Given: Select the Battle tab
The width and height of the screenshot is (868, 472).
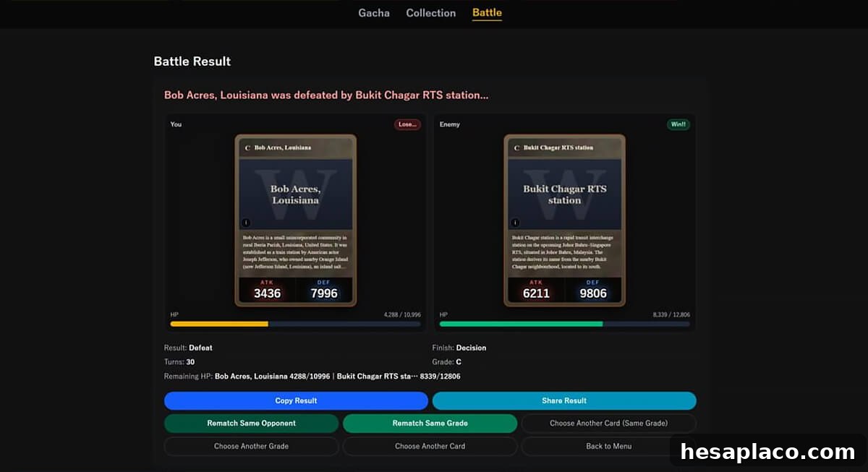Looking at the screenshot, I should coord(487,13).
